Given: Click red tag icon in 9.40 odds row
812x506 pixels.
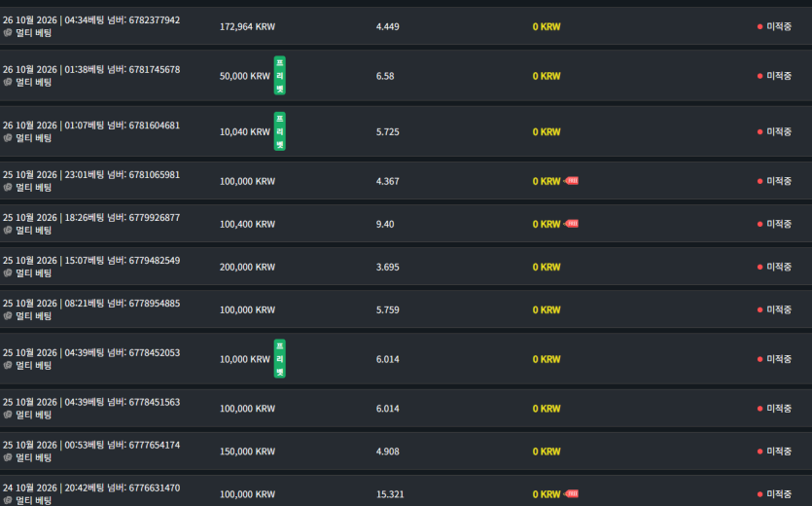Looking at the screenshot, I should click(x=571, y=224).
